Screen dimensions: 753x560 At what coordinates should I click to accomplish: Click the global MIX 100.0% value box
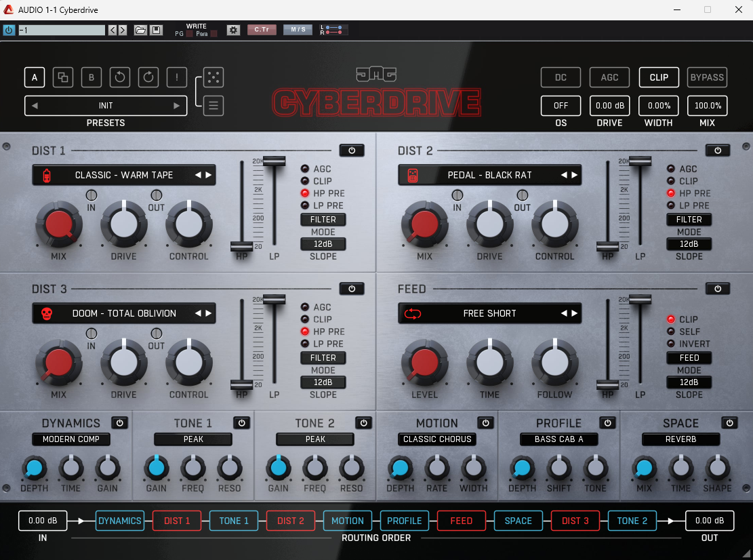(x=708, y=106)
